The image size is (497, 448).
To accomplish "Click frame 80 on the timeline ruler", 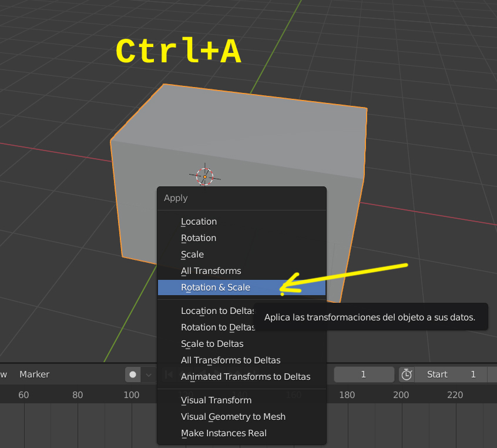I will pos(78,395).
